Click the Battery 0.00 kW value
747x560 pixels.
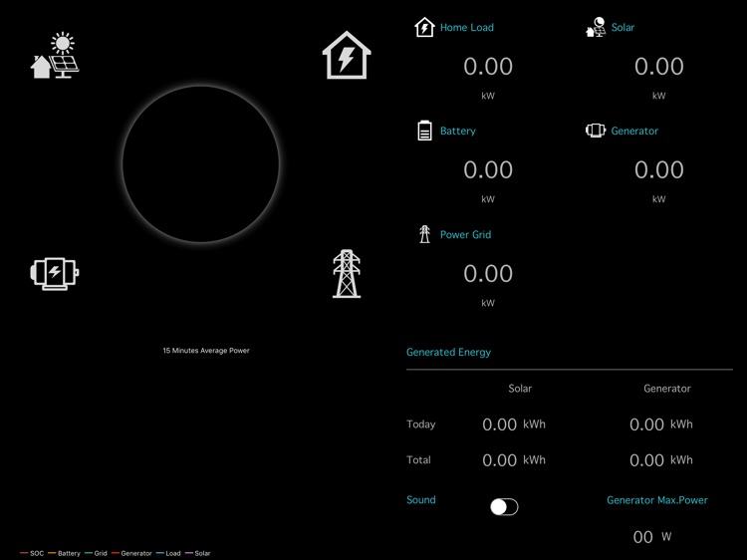tap(488, 169)
